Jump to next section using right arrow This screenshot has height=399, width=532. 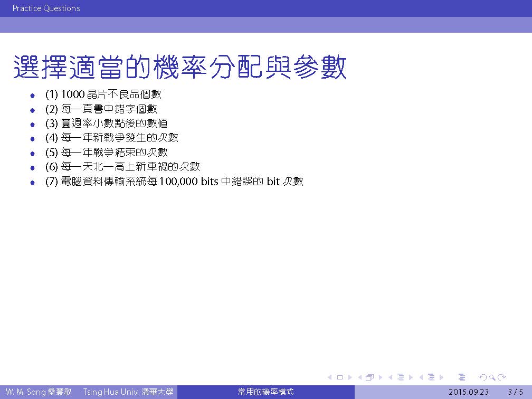point(441,377)
